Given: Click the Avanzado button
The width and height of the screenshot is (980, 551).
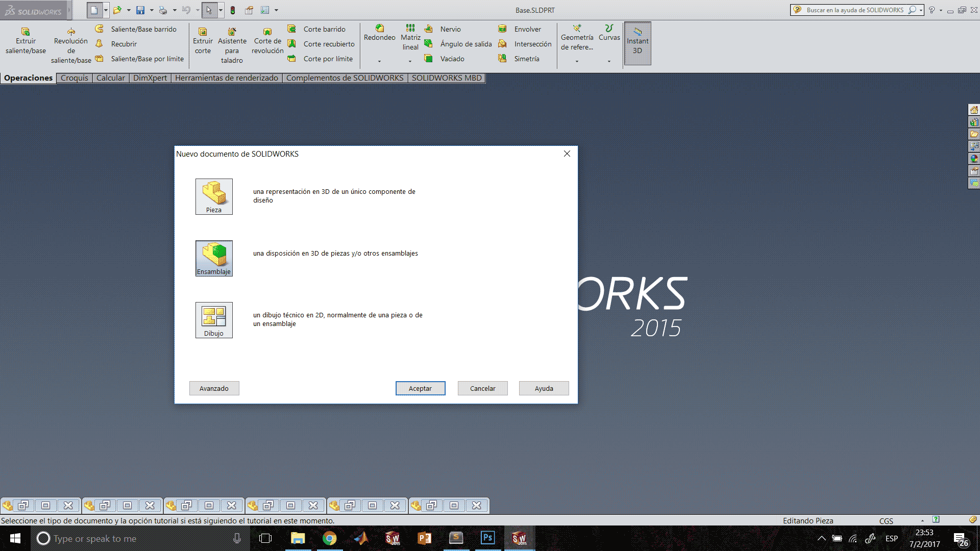Looking at the screenshot, I should click(214, 388).
